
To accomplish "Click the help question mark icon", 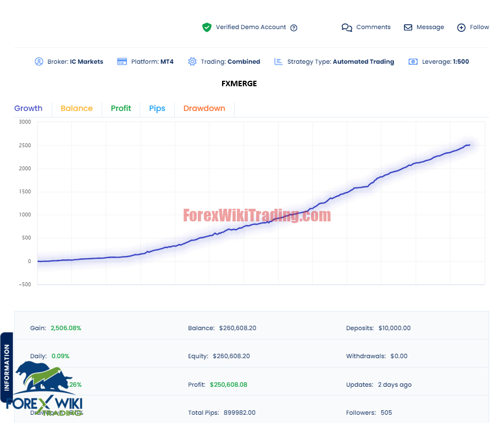I will 293,27.
